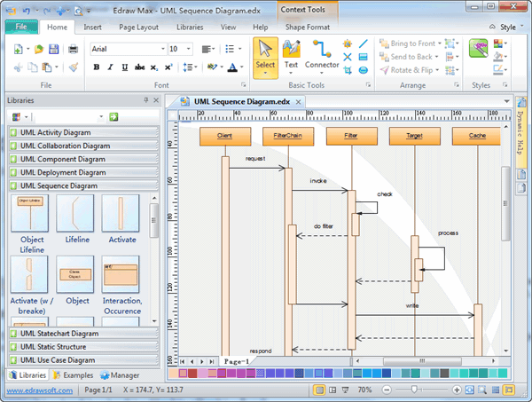Toggle Italic text formatting
The width and height of the screenshot is (532, 402).
(110, 67)
